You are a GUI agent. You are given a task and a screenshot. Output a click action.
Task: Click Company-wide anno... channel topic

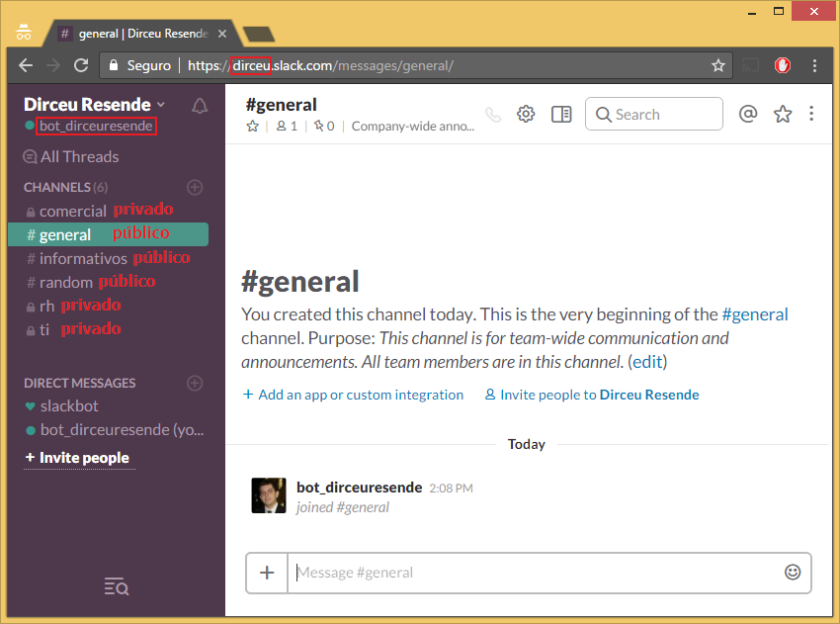pos(412,126)
